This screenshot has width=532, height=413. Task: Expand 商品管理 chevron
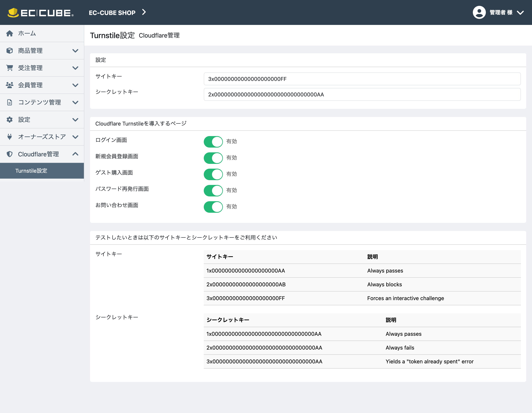75,51
